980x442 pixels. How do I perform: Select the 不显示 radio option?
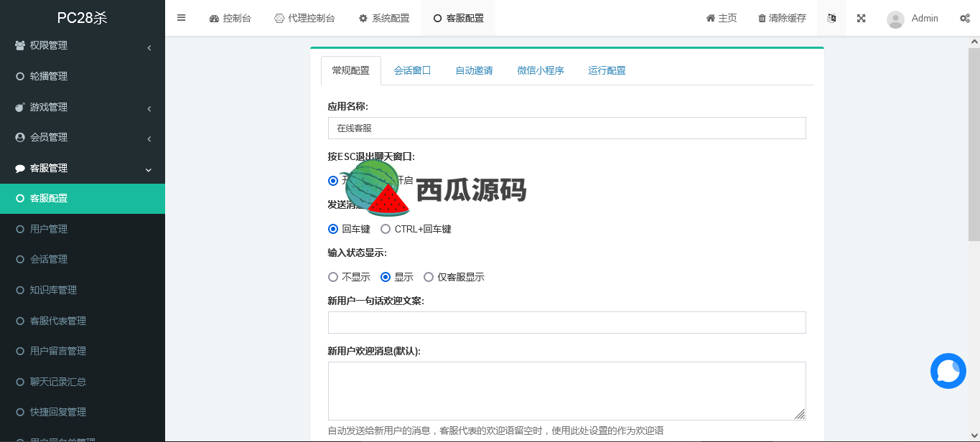333,277
